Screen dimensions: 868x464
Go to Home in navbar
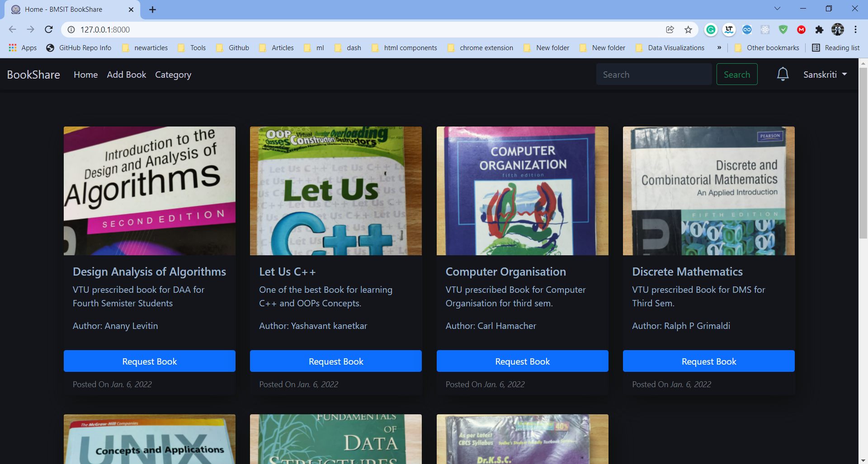[85, 75]
